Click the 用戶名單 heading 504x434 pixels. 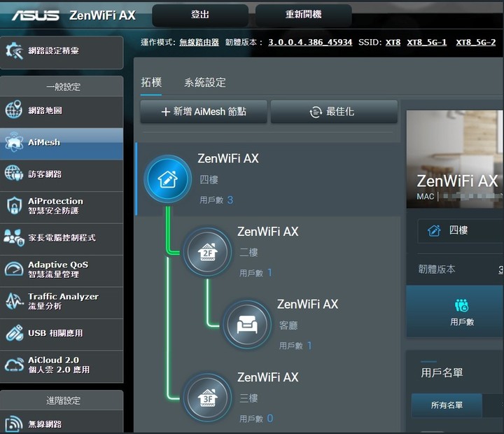(442, 373)
